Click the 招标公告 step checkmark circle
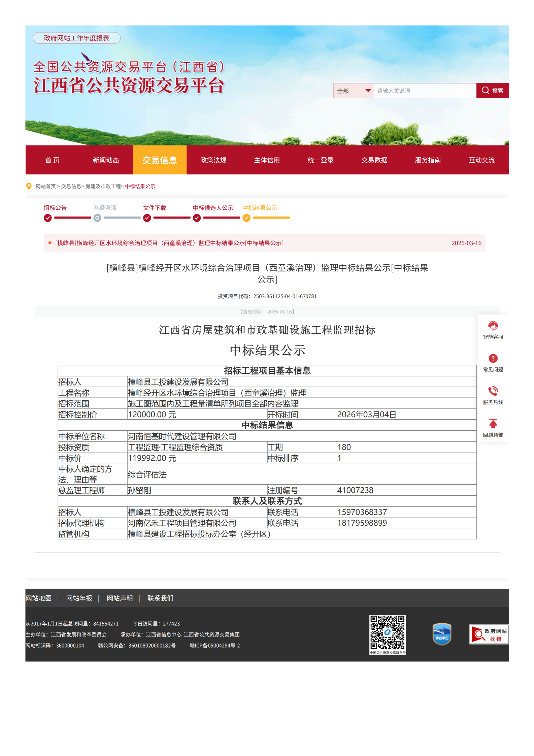Viewport: 534px width, 756px height. [x=48, y=218]
